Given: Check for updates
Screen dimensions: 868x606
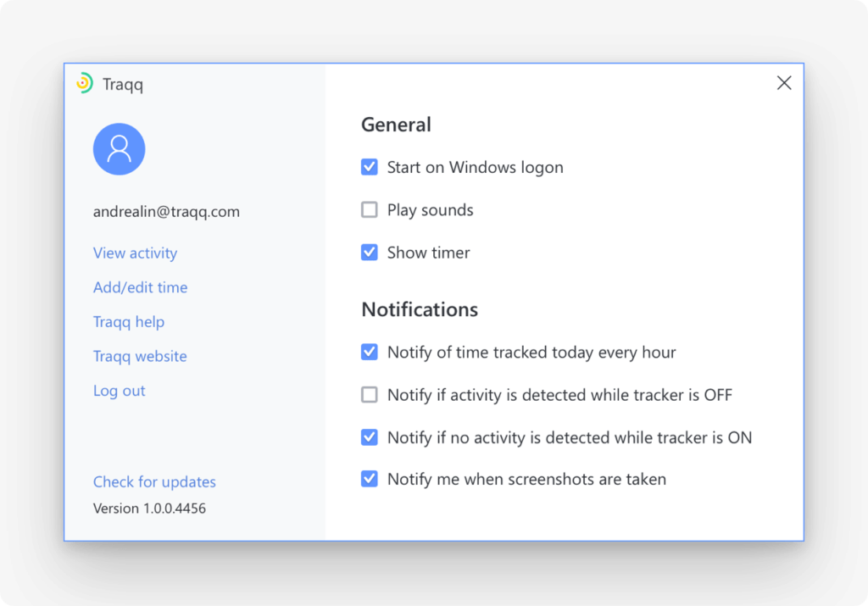Looking at the screenshot, I should pyautogui.click(x=154, y=482).
